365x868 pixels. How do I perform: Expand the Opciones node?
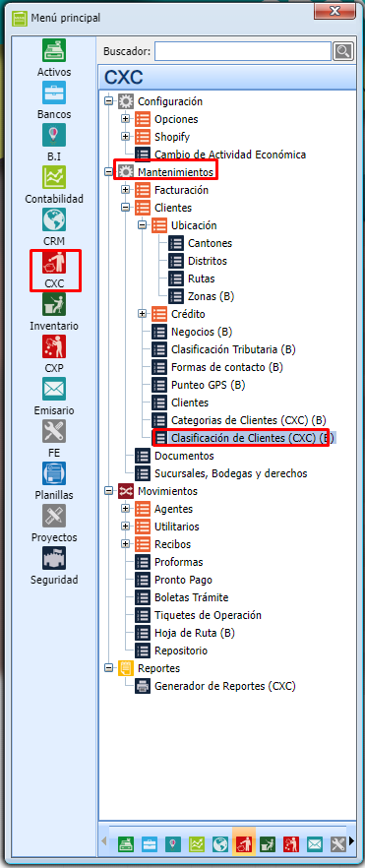[x=125, y=119]
